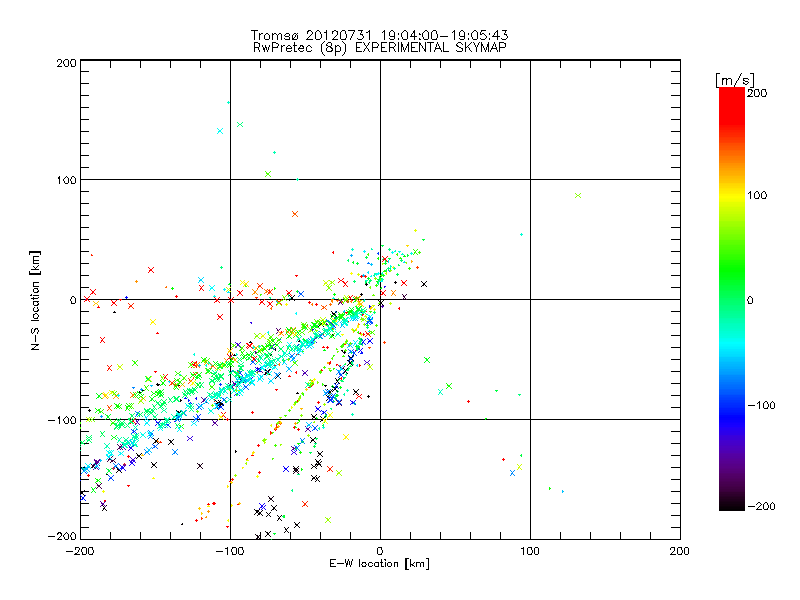
Task: Click the isolated yellow-green cross near the top right
Action: coord(578,195)
